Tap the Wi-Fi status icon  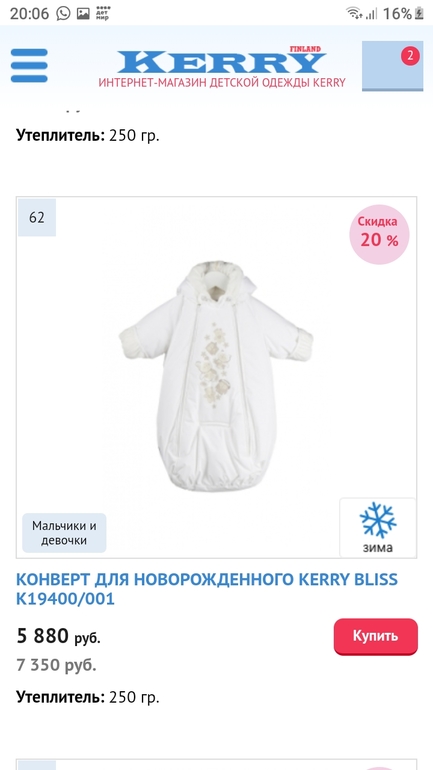pos(353,13)
